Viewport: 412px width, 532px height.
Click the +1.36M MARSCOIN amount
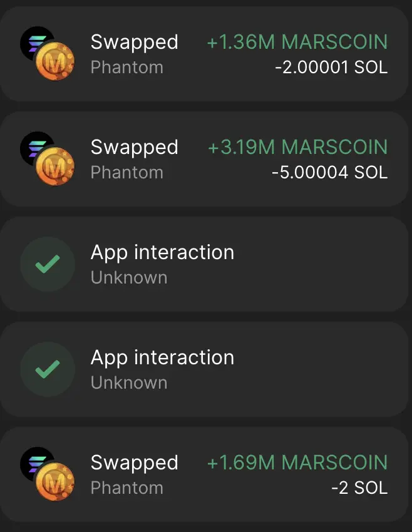pyautogui.click(x=297, y=42)
